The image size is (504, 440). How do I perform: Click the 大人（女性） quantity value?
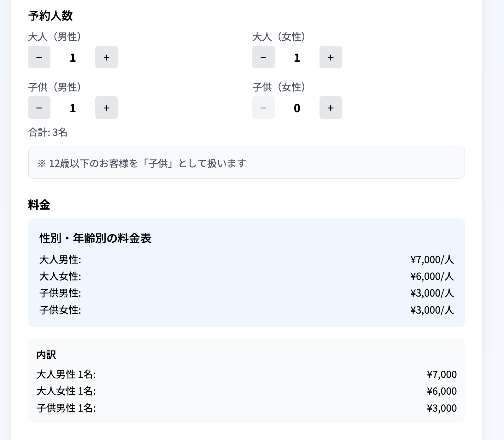click(x=297, y=58)
